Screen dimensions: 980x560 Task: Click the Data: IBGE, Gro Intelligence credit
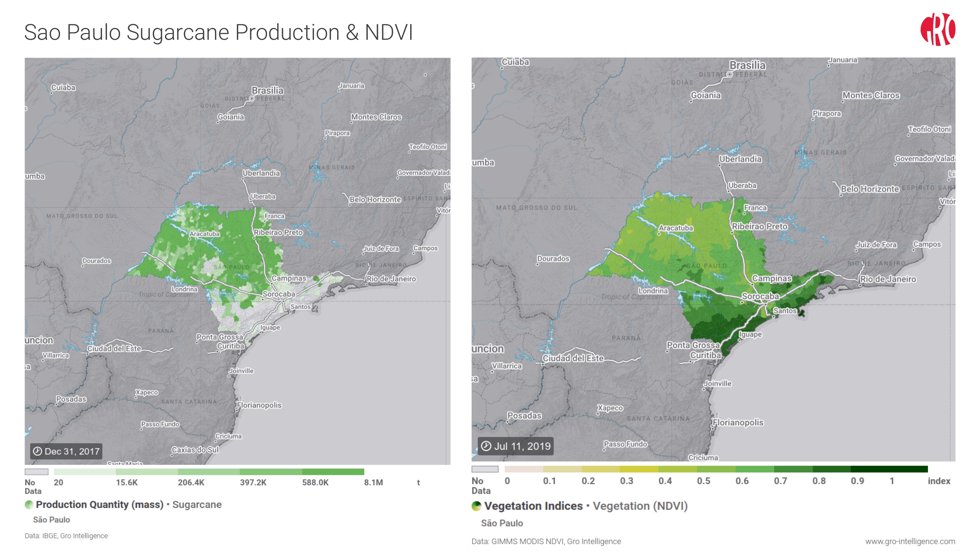(x=66, y=536)
